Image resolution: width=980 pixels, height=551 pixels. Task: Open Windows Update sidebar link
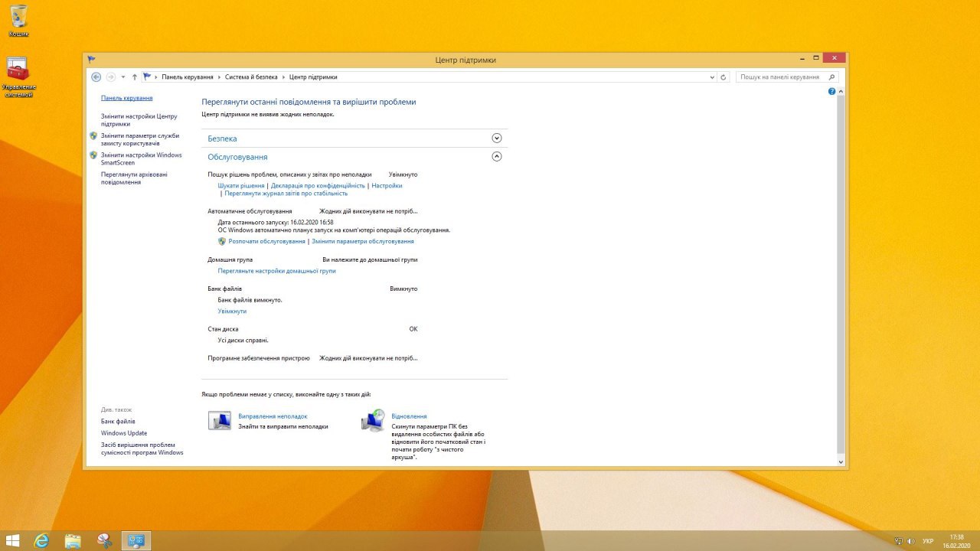[124, 433]
